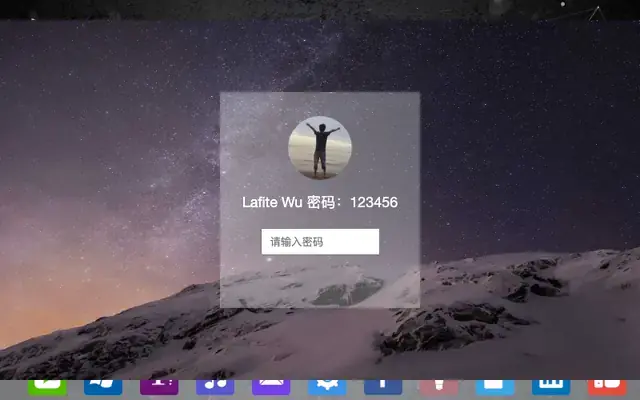Select the circular user avatar photo
The image size is (640, 400).
click(x=320, y=148)
